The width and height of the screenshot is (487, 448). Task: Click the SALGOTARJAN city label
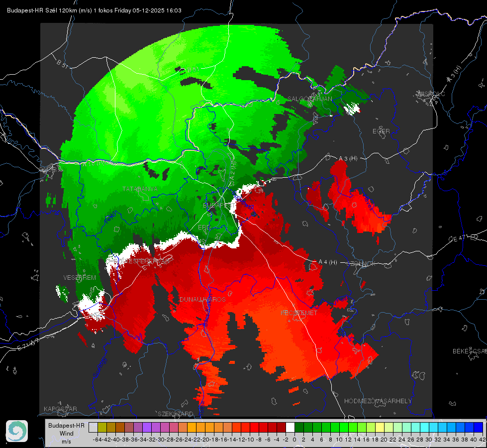tap(309, 99)
